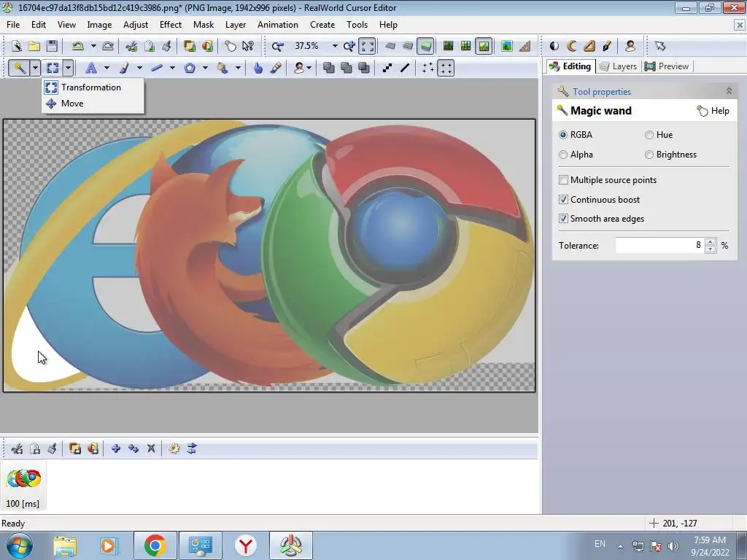
Task: Open the Effect menu
Action: pos(171,25)
